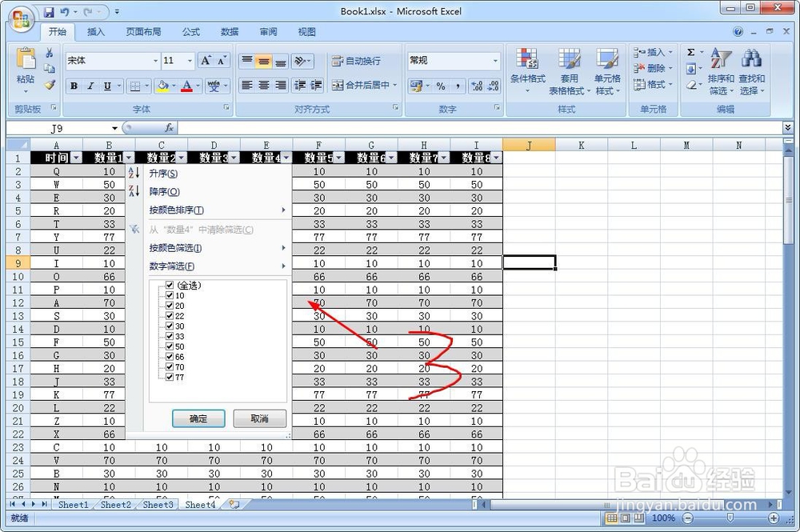Open the filter arrow on column 数量1
This screenshot has width=800, height=532.
tap(128, 158)
